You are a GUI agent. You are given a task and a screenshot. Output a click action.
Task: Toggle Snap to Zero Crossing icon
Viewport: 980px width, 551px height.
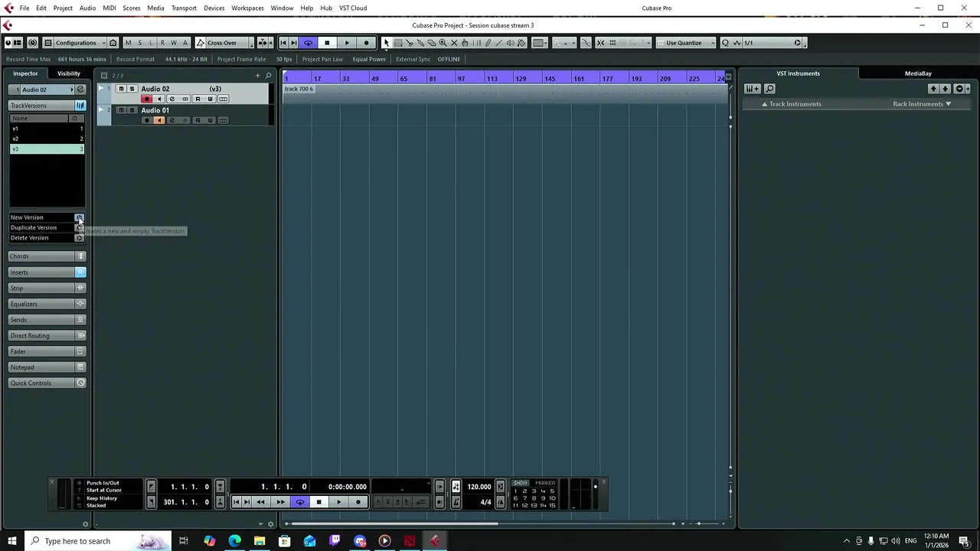pos(586,43)
